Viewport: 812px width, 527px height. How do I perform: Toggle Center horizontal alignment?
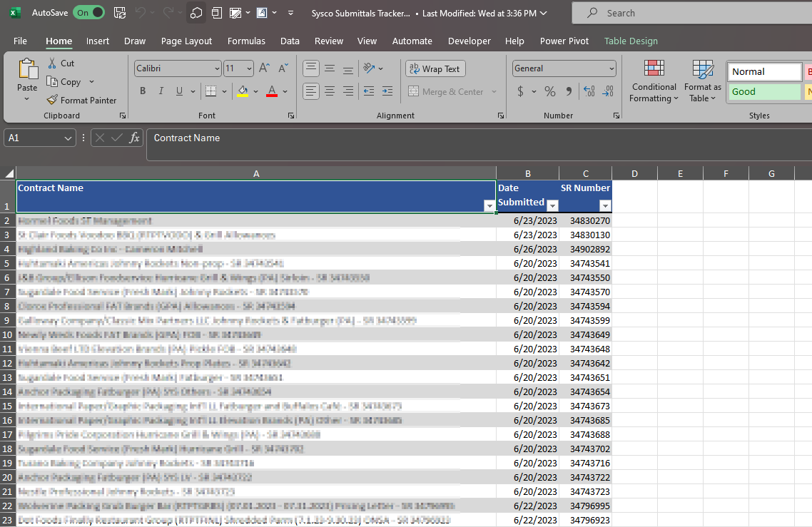330,91
